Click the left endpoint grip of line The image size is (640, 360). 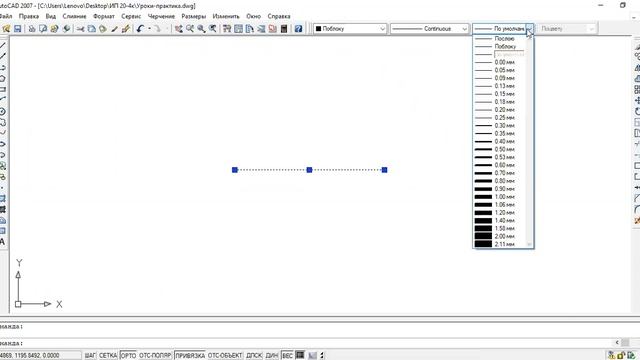tap(235, 170)
